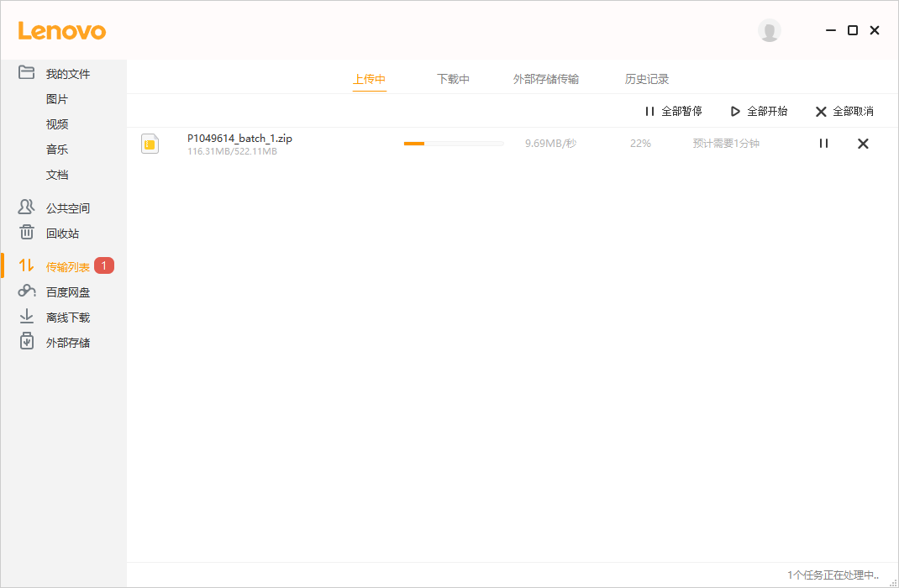
Task: Select the External Storage Transfer (外部存储传输) tab
Action: pos(545,79)
